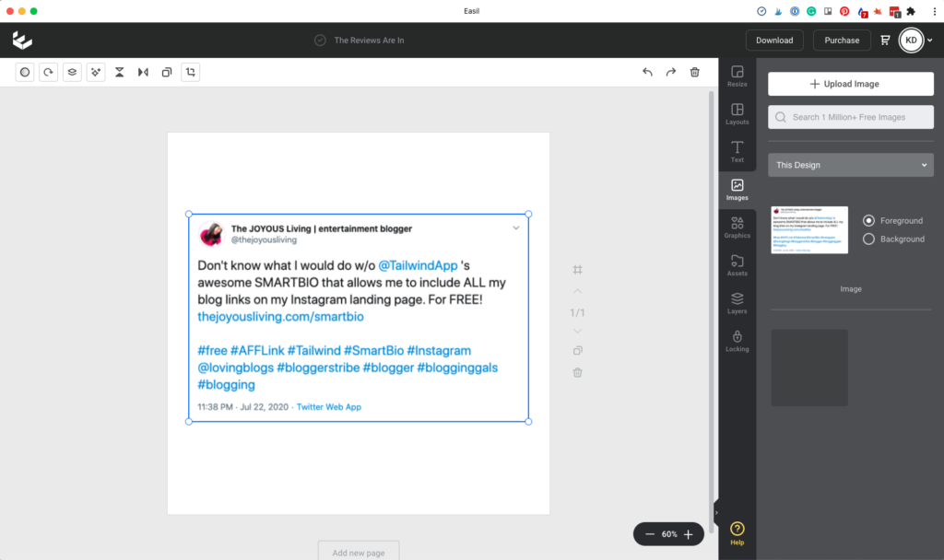Viewport: 944px width, 560px height.
Task: Select the tweet image thumbnail in panel
Action: [x=809, y=229]
